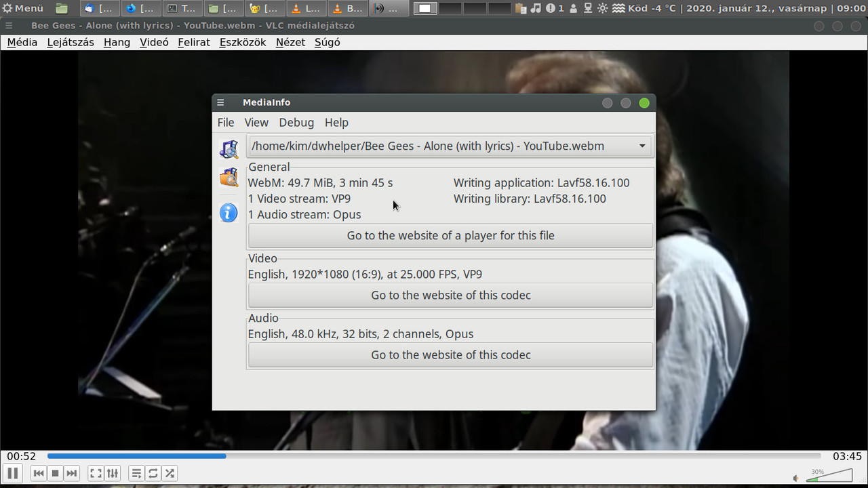
Task: Click Video section's Go to codec website button
Action: pos(451,296)
